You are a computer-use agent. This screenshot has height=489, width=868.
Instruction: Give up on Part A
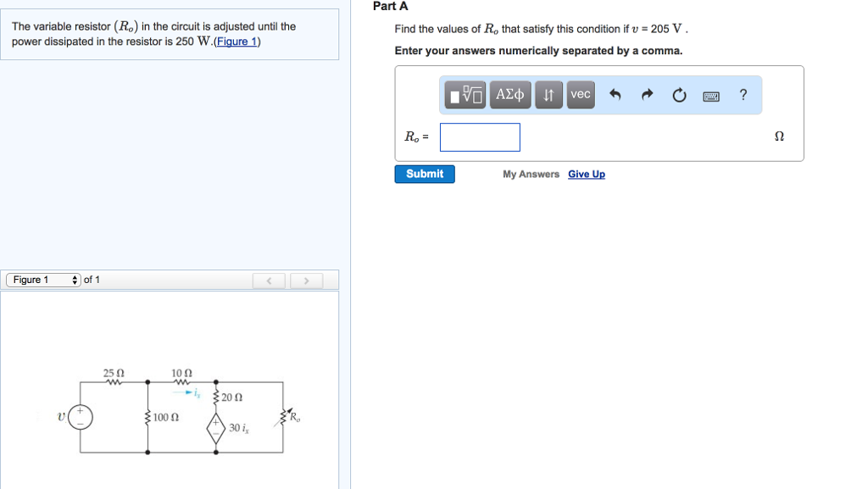coord(586,174)
